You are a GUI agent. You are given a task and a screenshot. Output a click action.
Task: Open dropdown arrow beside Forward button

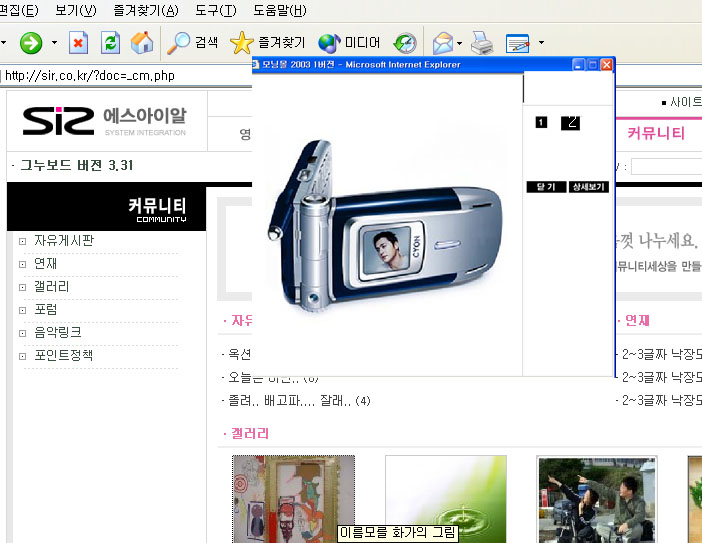point(54,43)
